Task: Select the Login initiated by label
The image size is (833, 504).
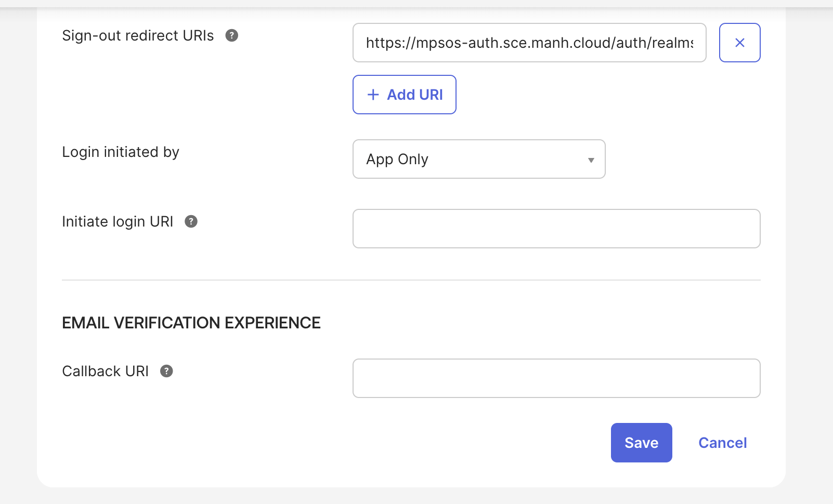Action: [x=121, y=152]
